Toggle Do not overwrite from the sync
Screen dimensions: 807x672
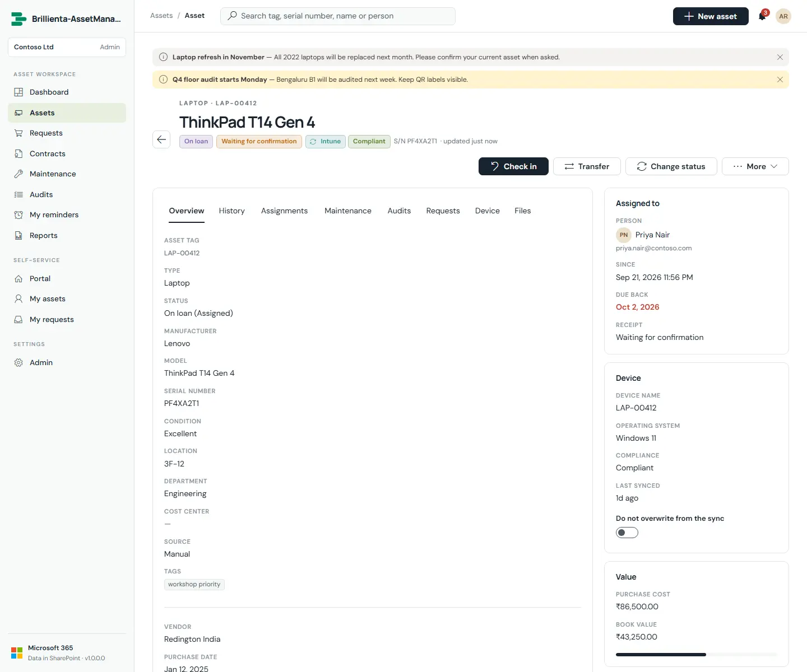coord(627,533)
